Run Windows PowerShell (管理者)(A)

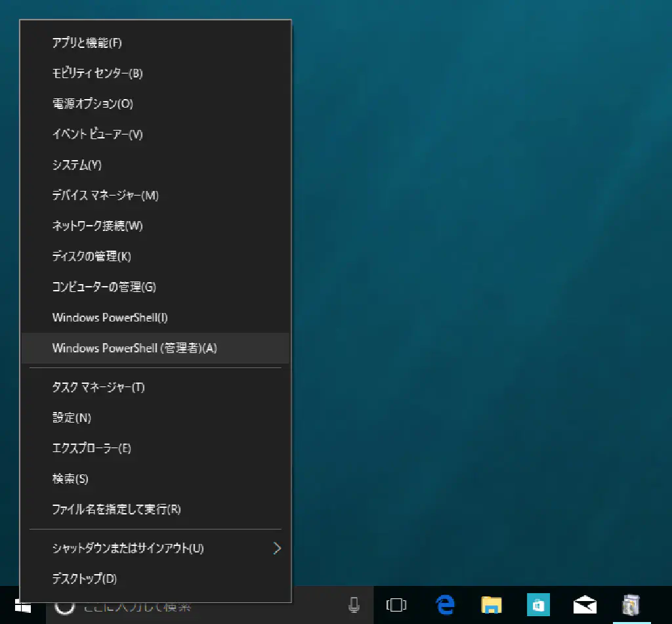click(x=155, y=348)
